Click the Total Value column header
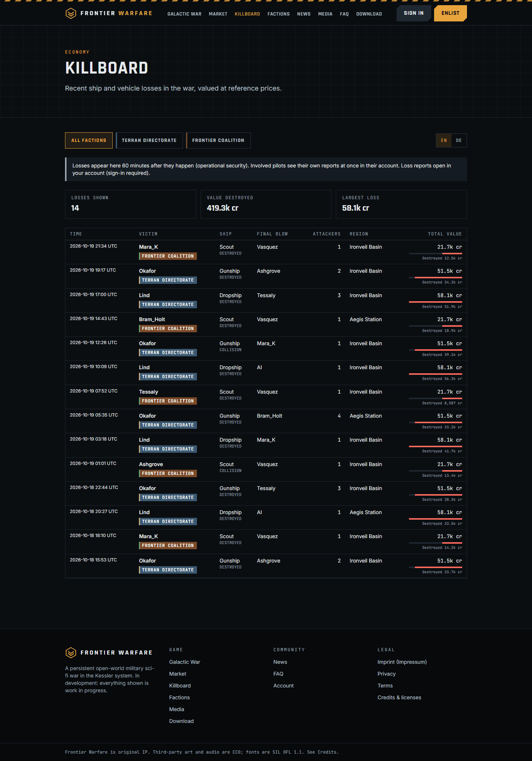This screenshot has width=532, height=761. click(445, 234)
